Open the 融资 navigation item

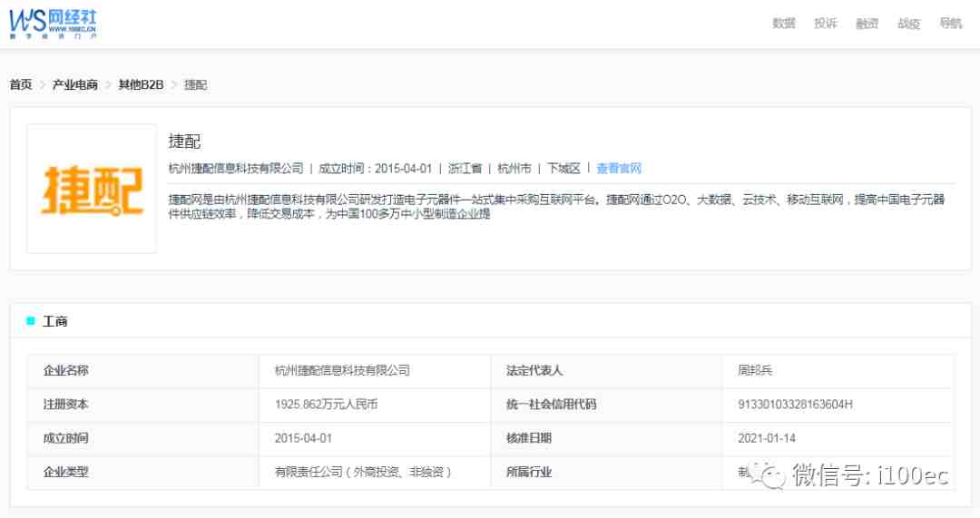[x=867, y=23]
